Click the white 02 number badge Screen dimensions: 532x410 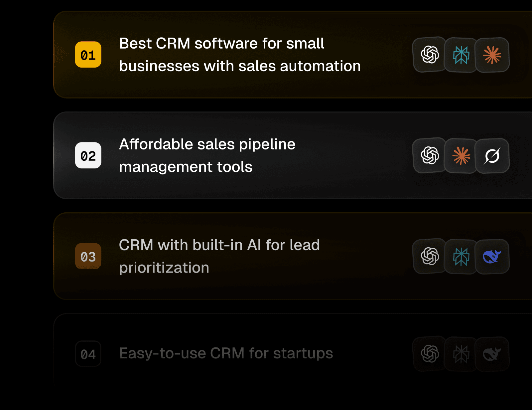tap(88, 155)
